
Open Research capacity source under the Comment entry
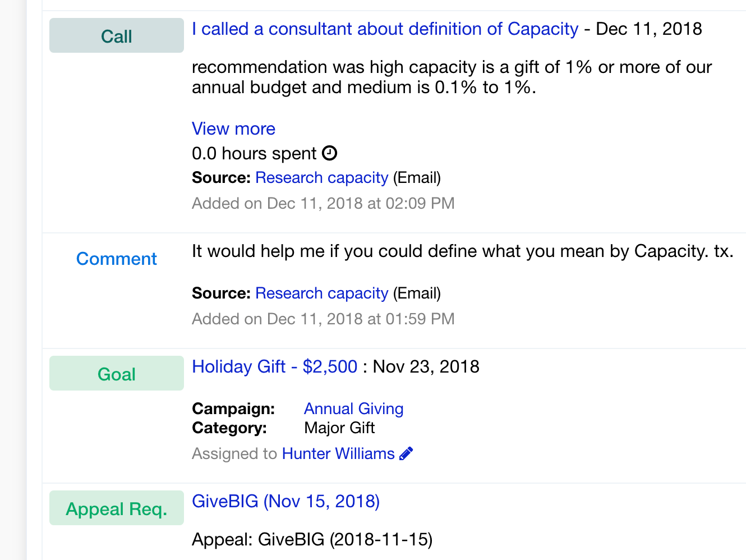pyautogui.click(x=321, y=293)
